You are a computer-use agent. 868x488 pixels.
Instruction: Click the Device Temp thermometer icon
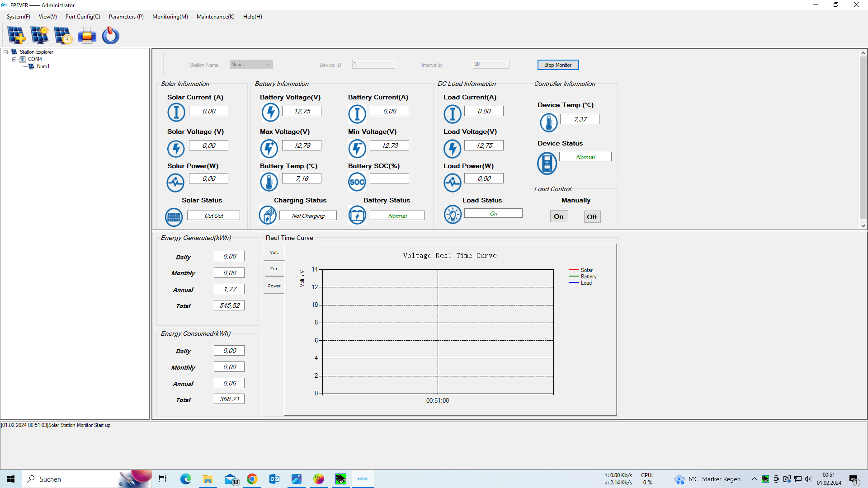548,122
